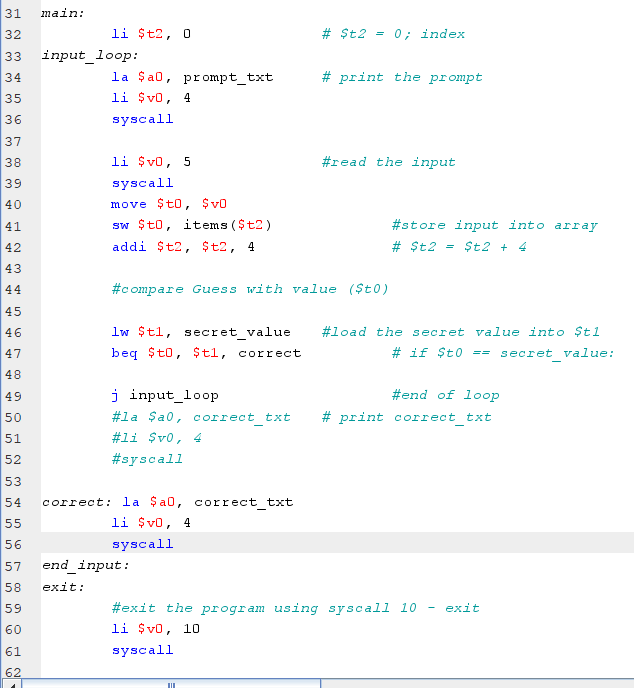This screenshot has width=634, height=688.
Task: Click the highlighted syscall on line 56
Action: (143, 545)
